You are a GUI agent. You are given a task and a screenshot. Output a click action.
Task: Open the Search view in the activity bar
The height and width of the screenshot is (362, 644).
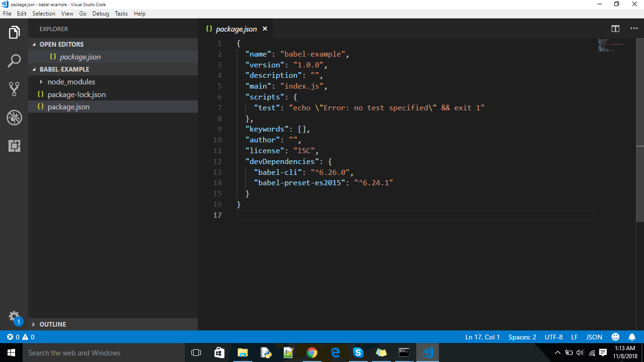coord(14,61)
